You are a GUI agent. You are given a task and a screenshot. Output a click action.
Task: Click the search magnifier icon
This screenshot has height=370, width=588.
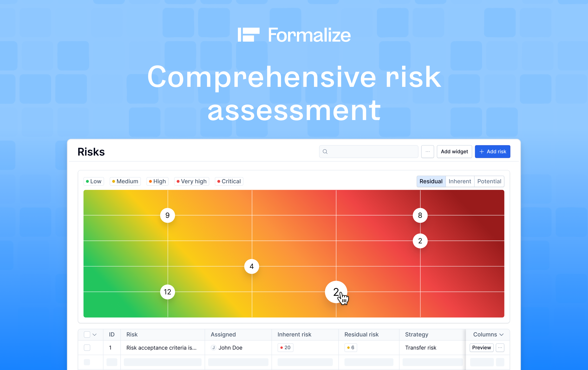[325, 152]
